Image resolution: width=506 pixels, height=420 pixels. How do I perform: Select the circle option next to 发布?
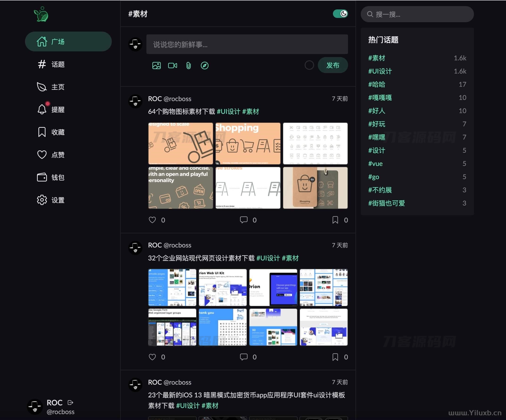click(x=309, y=65)
